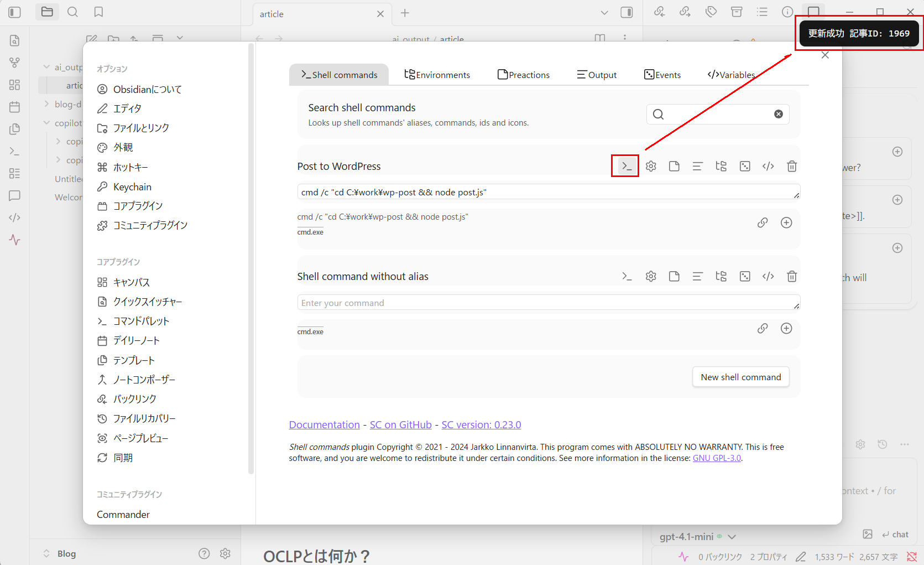Image resolution: width=924 pixels, height=565 pixels.
Task: Switch to the Preactions tab
Action: click(x=523, y=75)
